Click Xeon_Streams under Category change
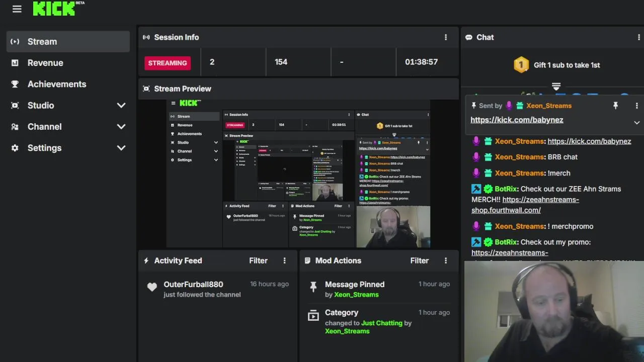 click(347, 331)
